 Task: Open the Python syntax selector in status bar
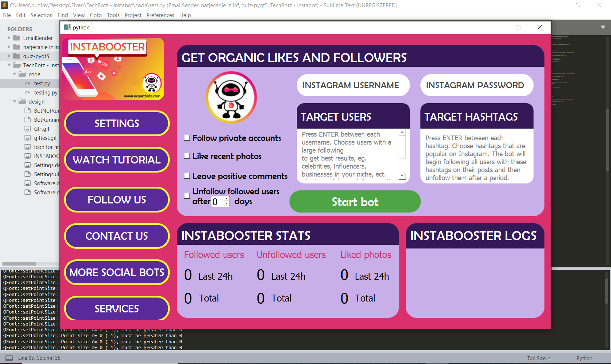coord(584,358)
